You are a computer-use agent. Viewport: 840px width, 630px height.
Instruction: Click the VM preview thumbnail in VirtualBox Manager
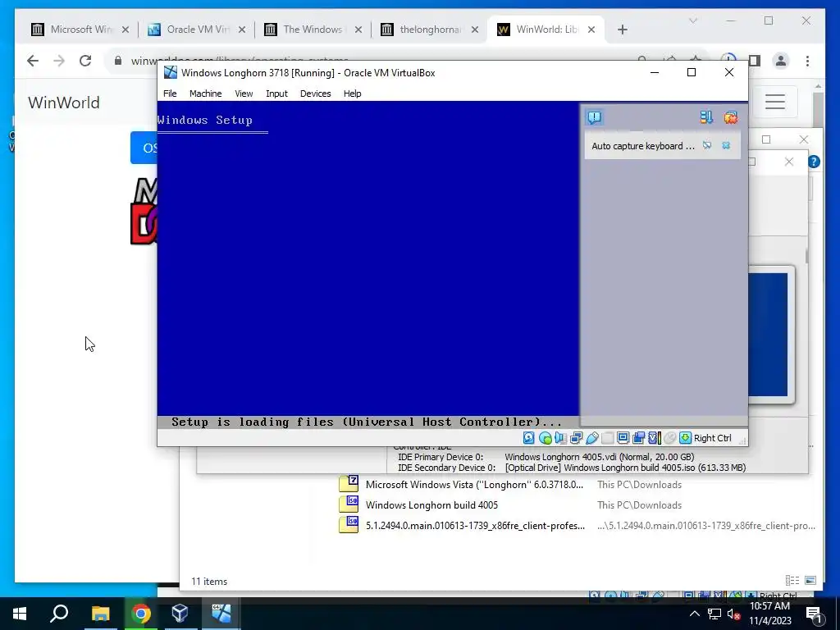point(768,335)
